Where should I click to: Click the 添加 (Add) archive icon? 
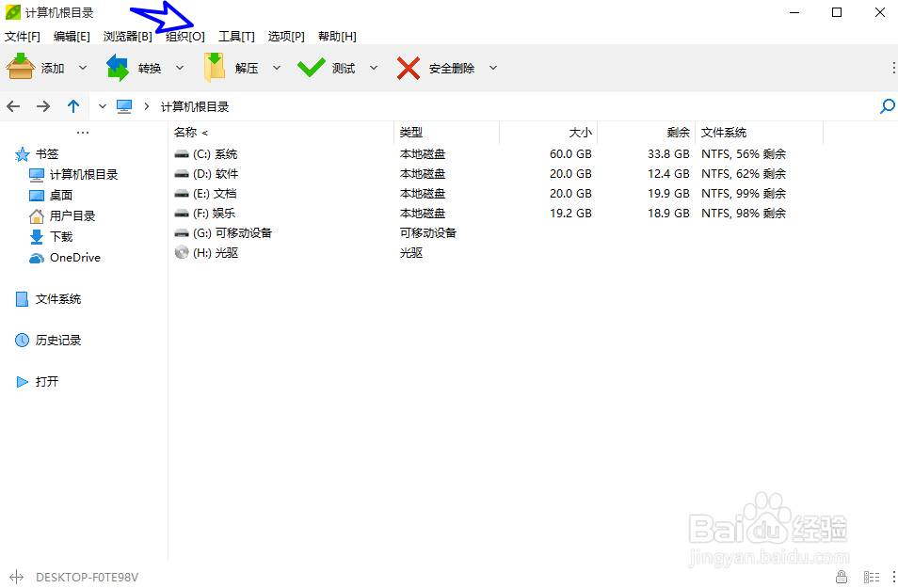[21, 66]
